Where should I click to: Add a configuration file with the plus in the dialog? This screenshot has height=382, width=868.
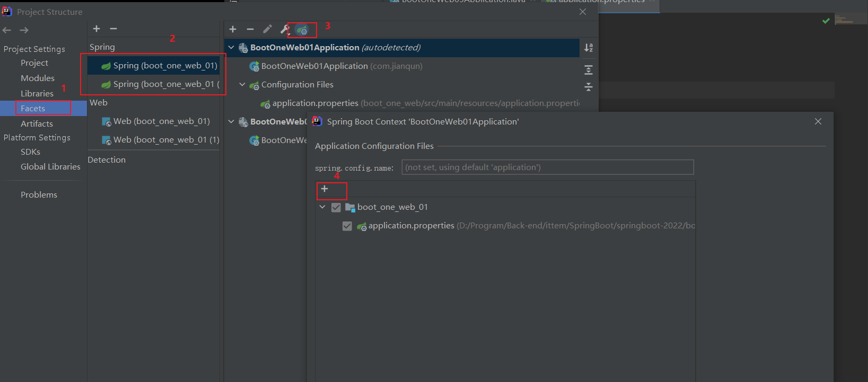325,189
